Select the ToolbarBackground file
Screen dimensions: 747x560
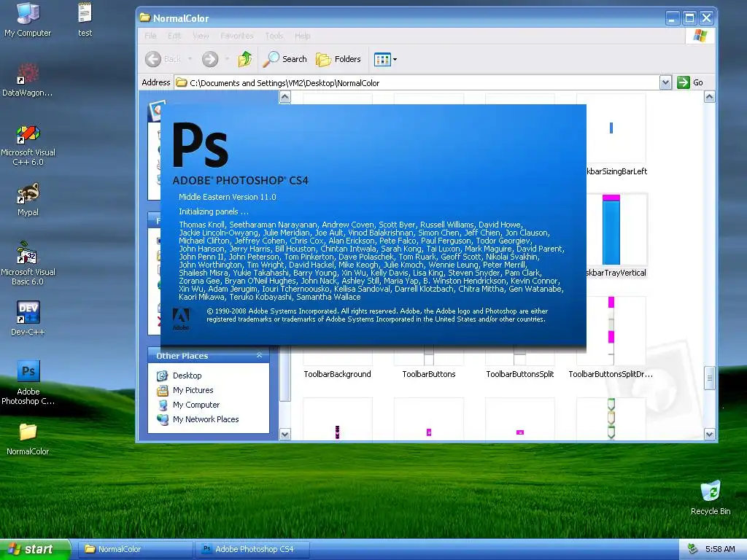pyautogui.click(x=337, y=374)
